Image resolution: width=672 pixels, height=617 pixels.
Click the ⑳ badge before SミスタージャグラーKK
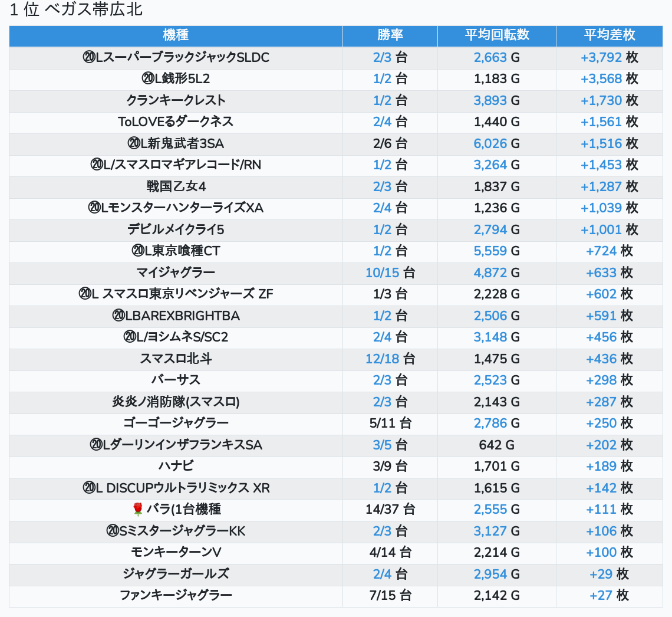pos(113,531)
